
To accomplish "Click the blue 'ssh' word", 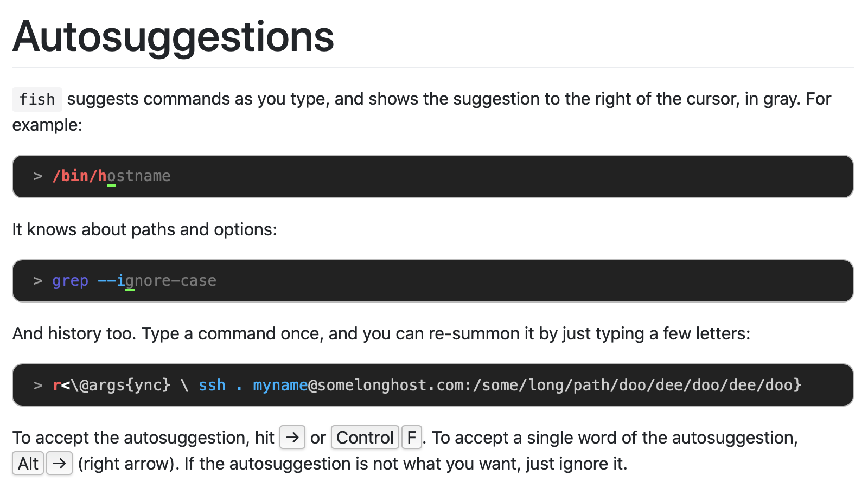I will [x=212, y=385].
